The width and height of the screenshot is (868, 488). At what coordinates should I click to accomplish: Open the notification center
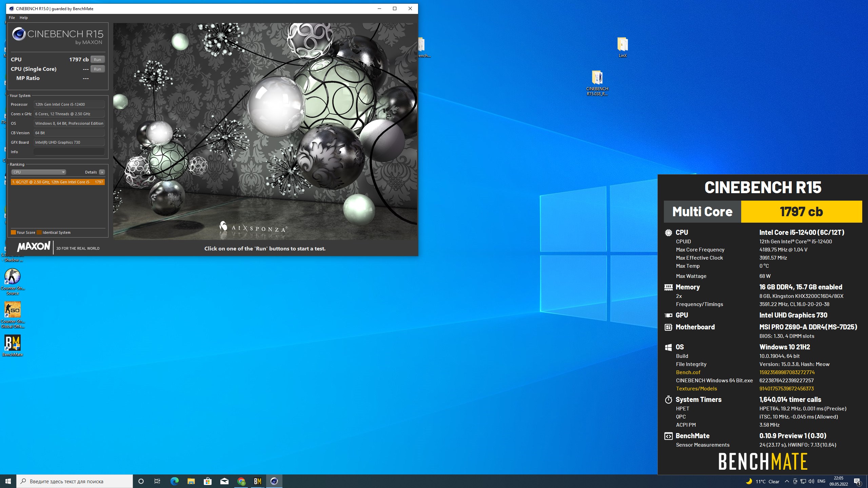[x=857, y=481]
